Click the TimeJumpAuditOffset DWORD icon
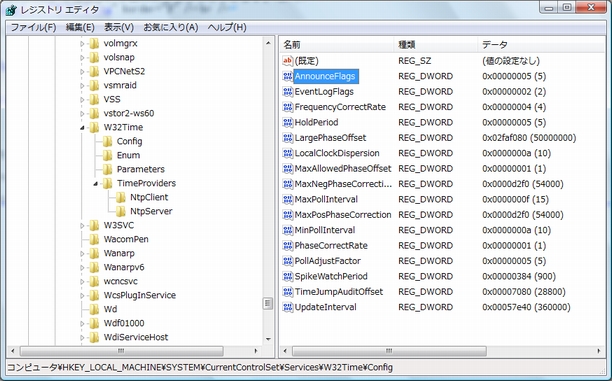 click(288, 292)
